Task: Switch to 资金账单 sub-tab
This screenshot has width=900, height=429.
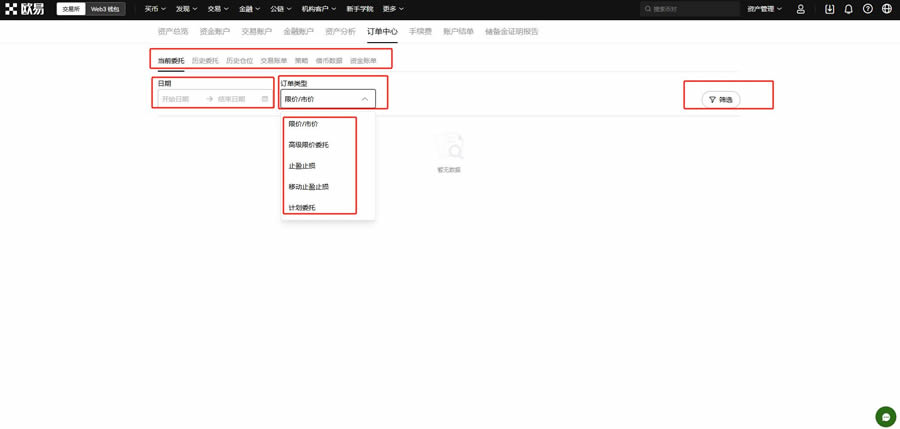Action: [363, 60]
